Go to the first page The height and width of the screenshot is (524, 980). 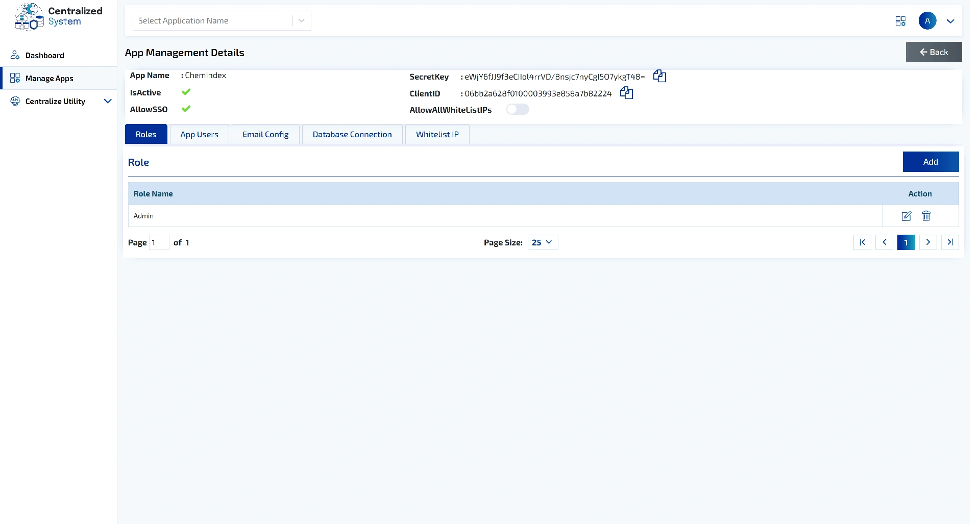(x=862, y=242)
